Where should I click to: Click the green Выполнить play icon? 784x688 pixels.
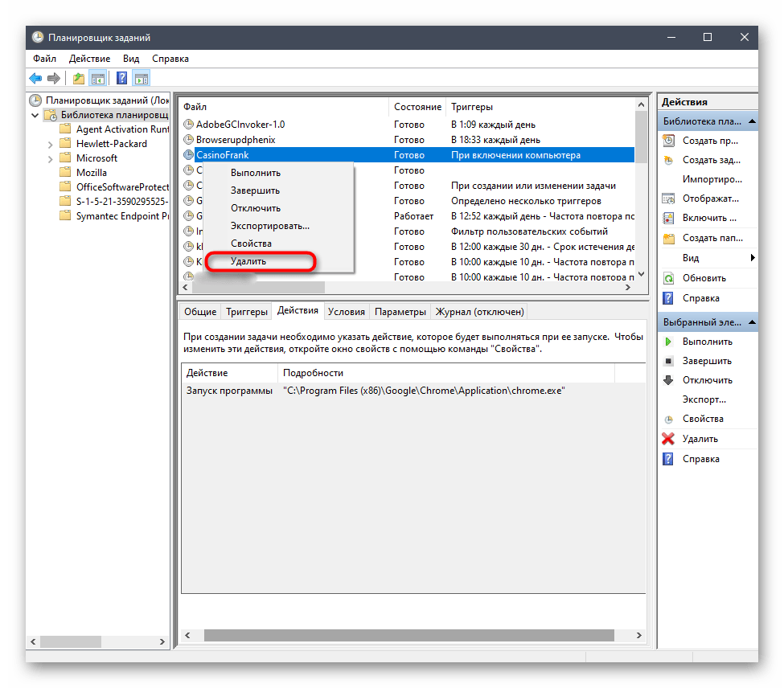pyautogui.click(x=668, y=342)
